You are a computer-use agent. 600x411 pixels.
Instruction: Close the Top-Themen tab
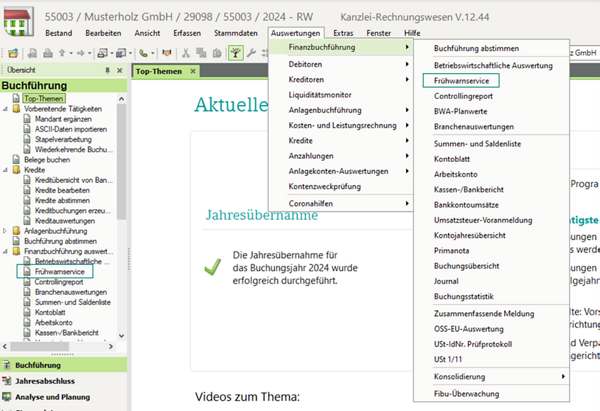point(193,71)
